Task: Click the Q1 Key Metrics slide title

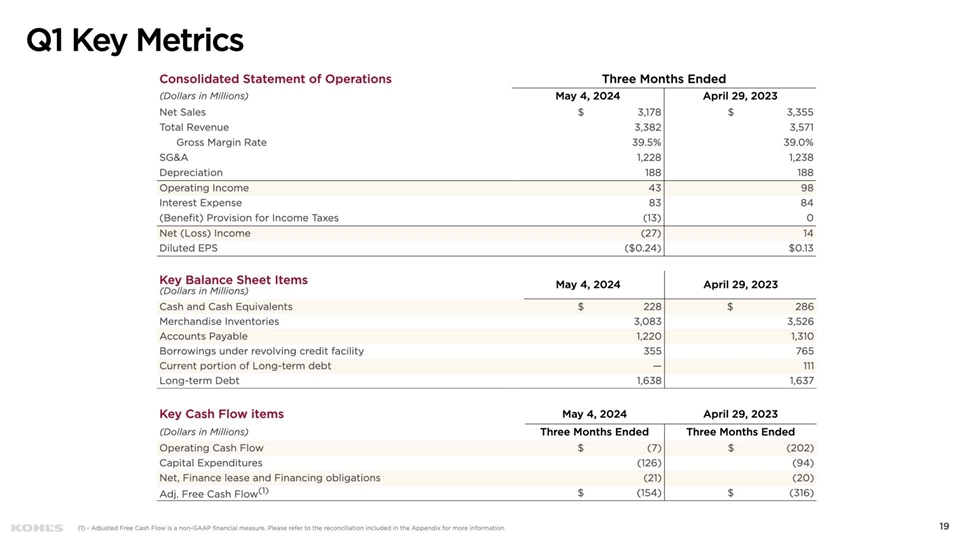Action: point(134,41)
